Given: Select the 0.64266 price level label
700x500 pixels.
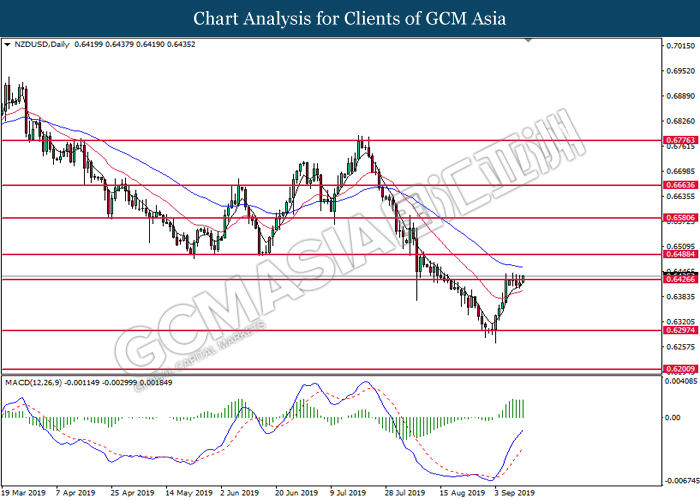Looking at the screenshot, I should pos(680,279).
